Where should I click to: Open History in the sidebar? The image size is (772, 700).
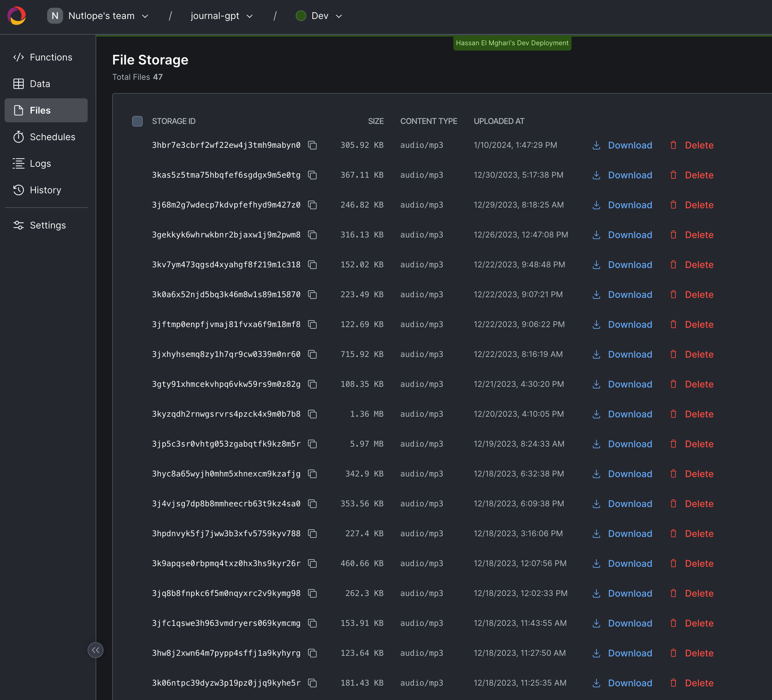[46, 190]
